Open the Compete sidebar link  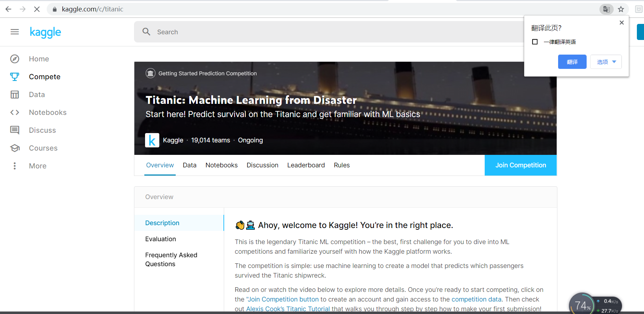[x=45, y=77]
